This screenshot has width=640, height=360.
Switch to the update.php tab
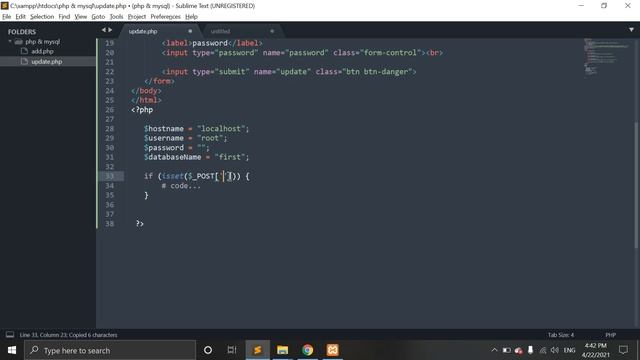coord(143,31)
